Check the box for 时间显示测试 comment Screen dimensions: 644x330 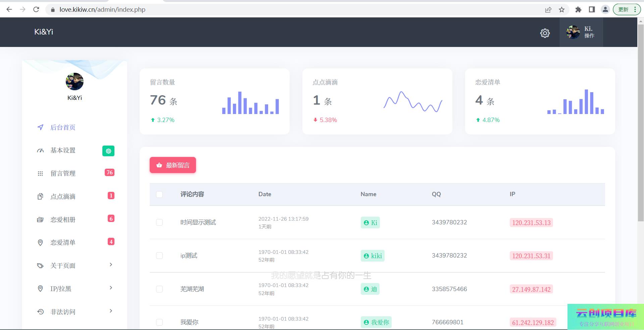[x=159, y=222]
